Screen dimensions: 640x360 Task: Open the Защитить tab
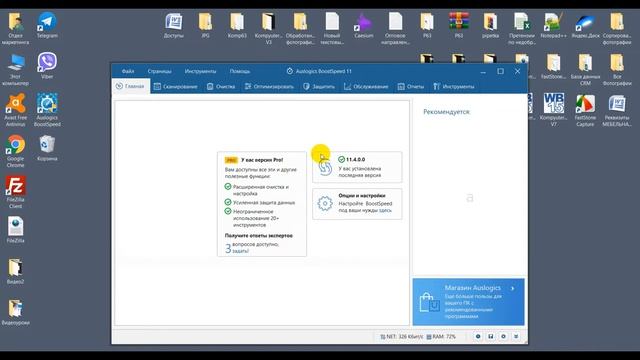[319, 87]
